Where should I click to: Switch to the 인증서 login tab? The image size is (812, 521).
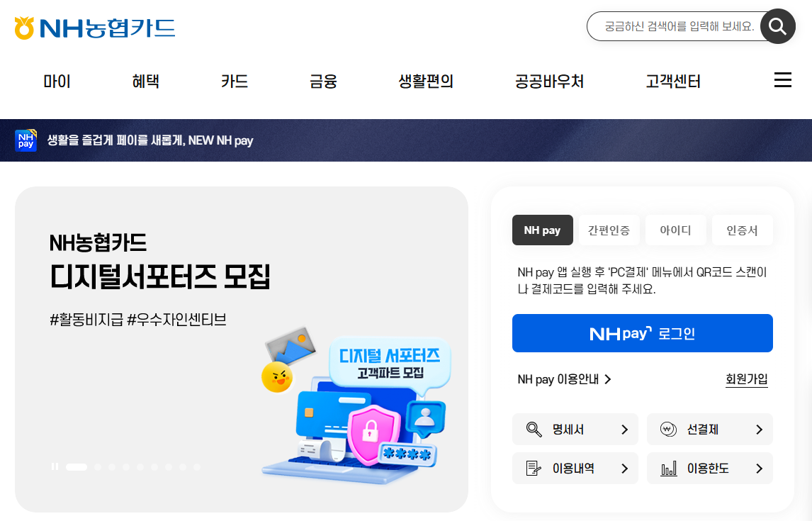point(742,230)
